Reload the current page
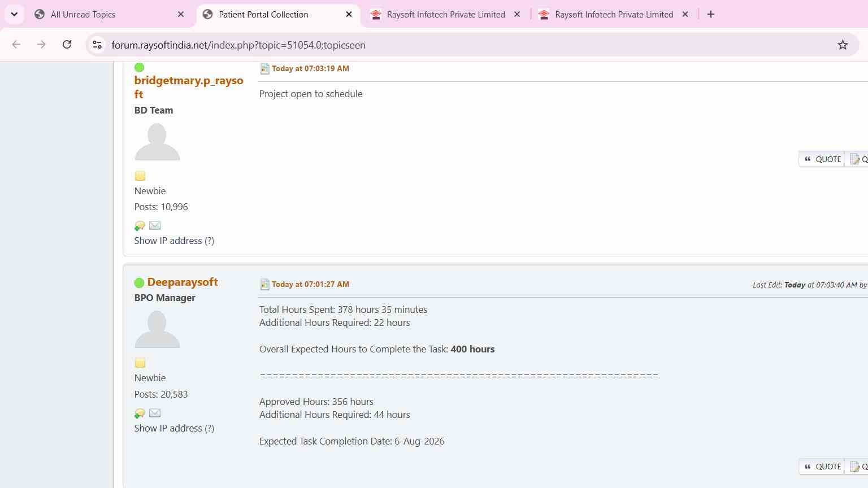 67,45
